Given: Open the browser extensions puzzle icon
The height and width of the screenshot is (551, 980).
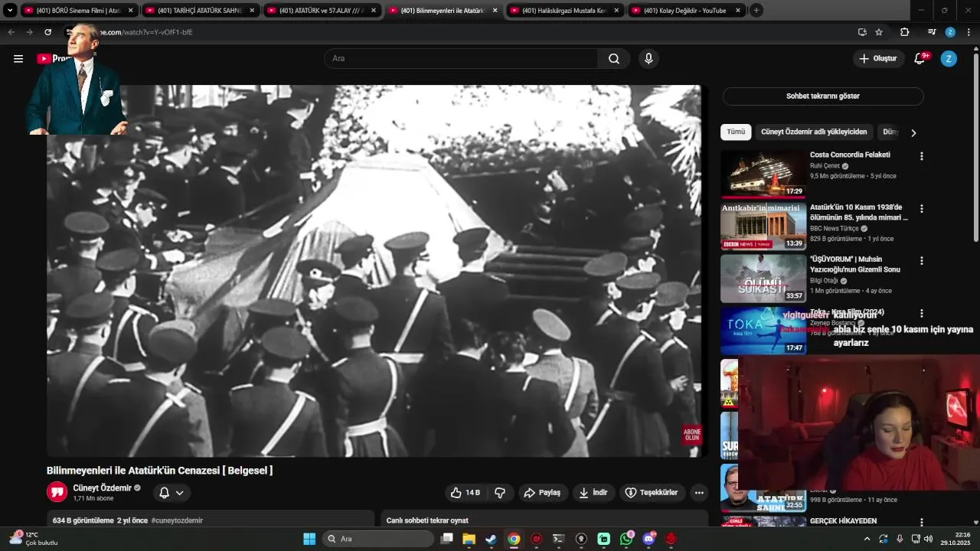Looking at the screenshot, I should 905,32.
